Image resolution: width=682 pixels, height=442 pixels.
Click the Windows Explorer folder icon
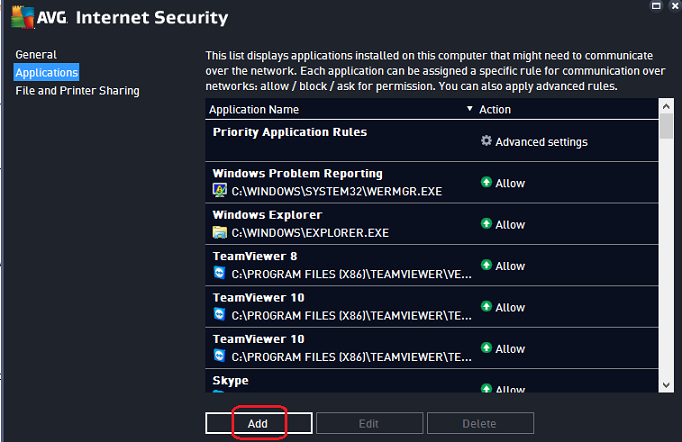coord(220,232)
